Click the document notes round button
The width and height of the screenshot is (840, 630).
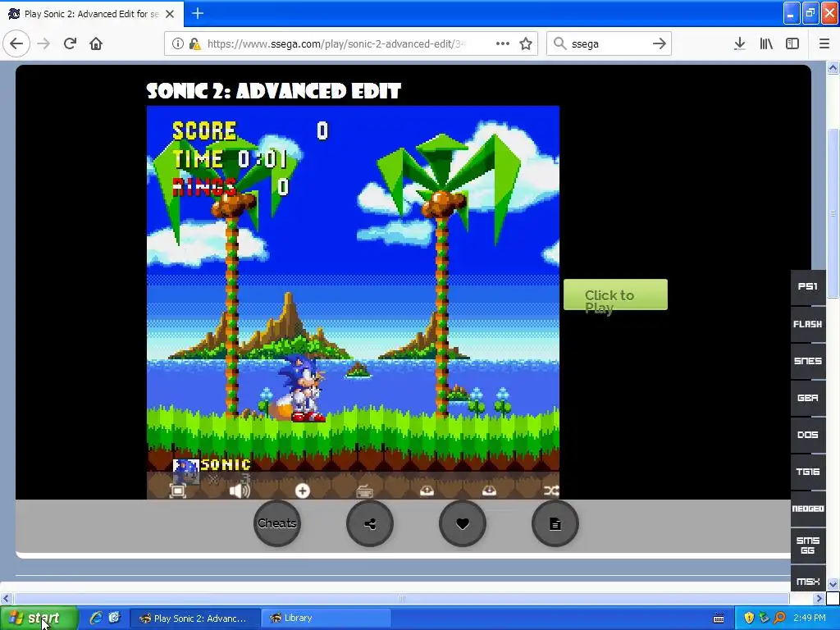pos(555,523)
